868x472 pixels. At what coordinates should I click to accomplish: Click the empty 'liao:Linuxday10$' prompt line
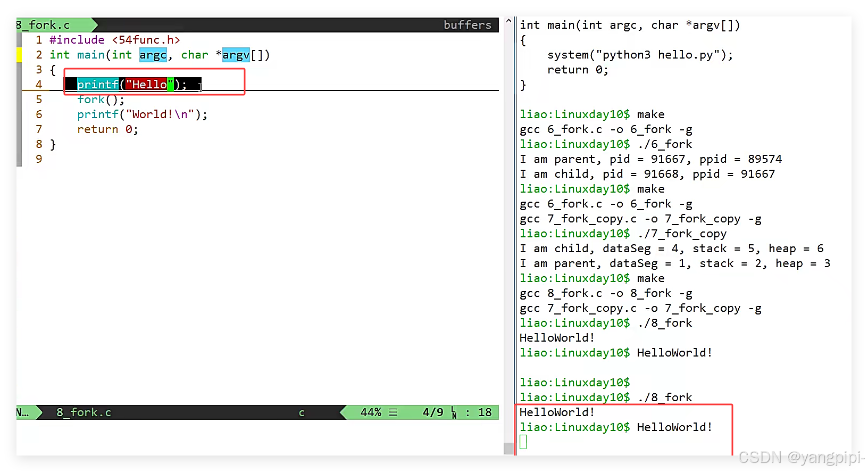click(x=575, y=383)
